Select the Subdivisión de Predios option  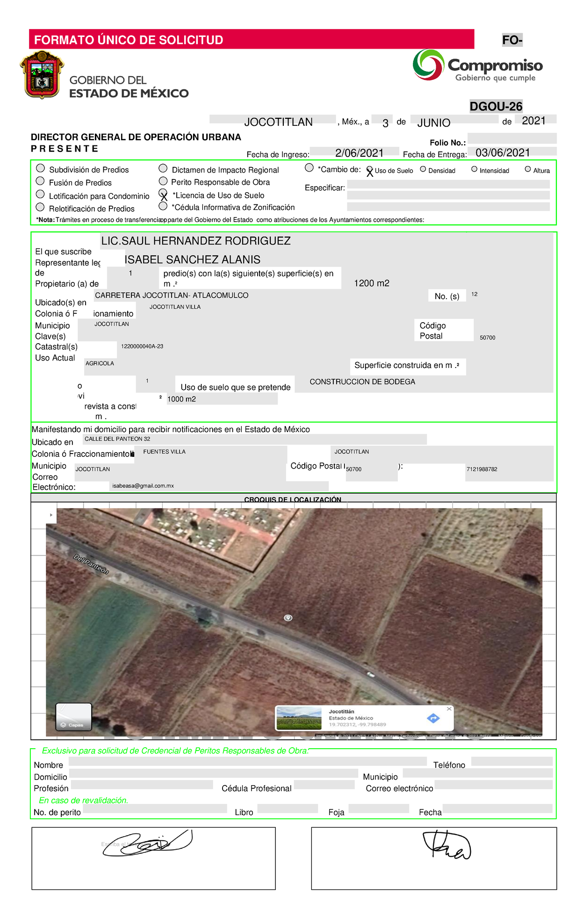pyautogui.click(x=41, y=168)
